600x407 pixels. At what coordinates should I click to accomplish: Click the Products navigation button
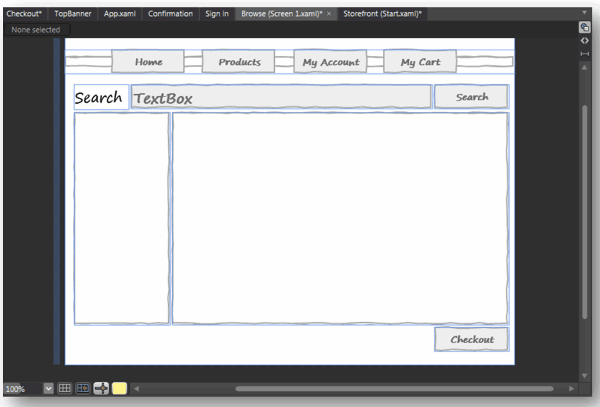click(x=238, y=62)
